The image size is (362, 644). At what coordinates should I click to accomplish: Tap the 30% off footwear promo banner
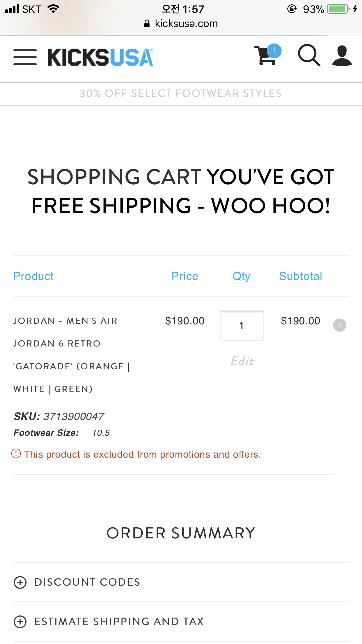181,93
